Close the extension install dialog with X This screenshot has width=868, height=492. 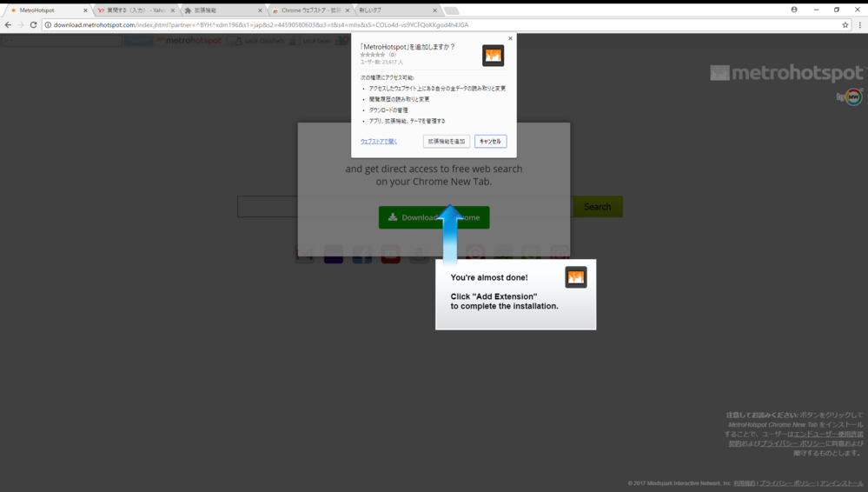coord(510,38)
